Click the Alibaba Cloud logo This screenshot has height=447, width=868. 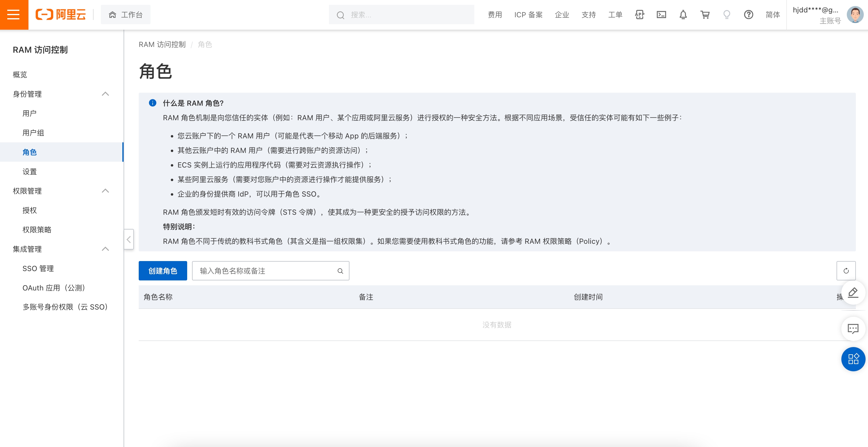(61, 15)
